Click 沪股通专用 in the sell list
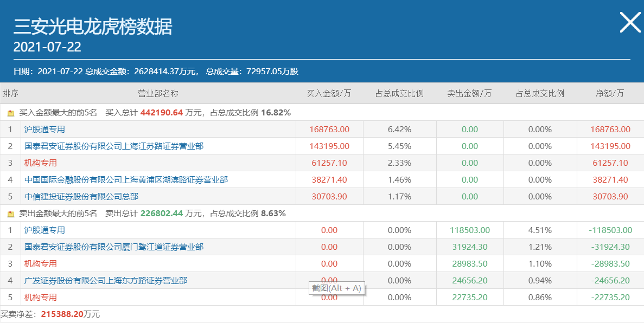Viewport: 644px width, 323px height. click(x=44, y=230)
